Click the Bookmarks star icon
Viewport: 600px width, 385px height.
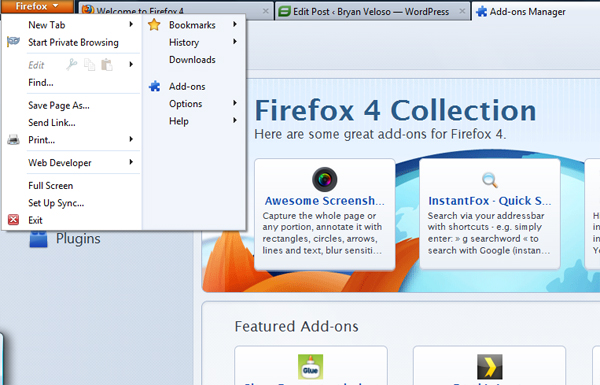point(154,24)
